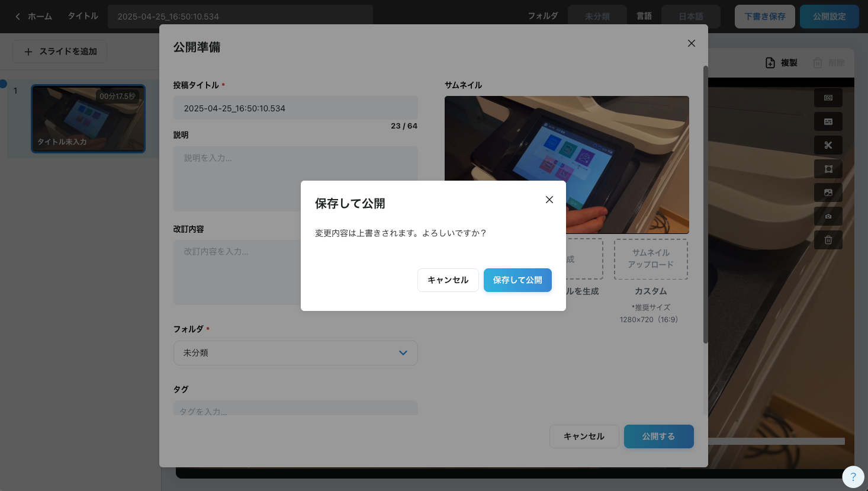Click the ホーム link in the header

(40, 17)
